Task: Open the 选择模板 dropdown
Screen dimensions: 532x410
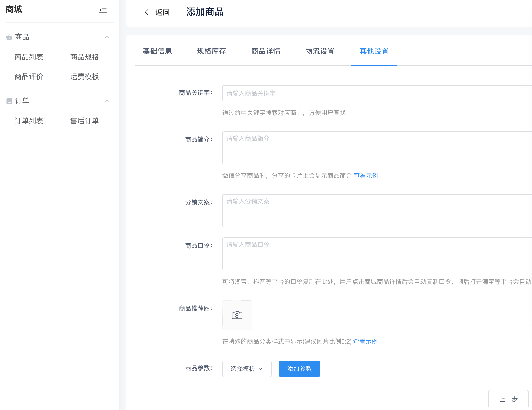Action: click(x=247, y=369)
